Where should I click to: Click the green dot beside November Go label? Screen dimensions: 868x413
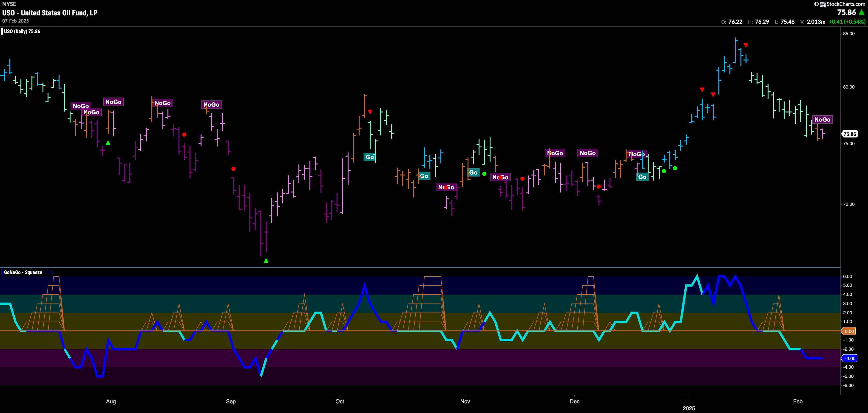click(x=484, y=174)
